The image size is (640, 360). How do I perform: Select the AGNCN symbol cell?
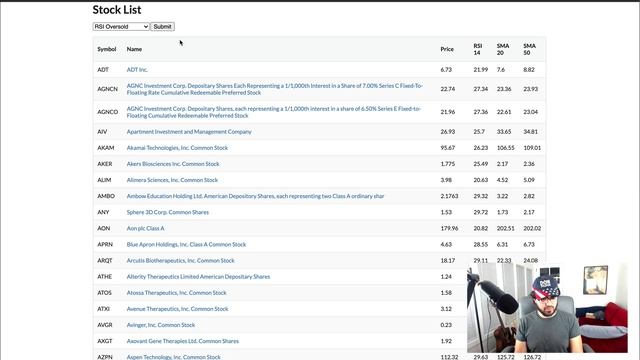point(107,89)
